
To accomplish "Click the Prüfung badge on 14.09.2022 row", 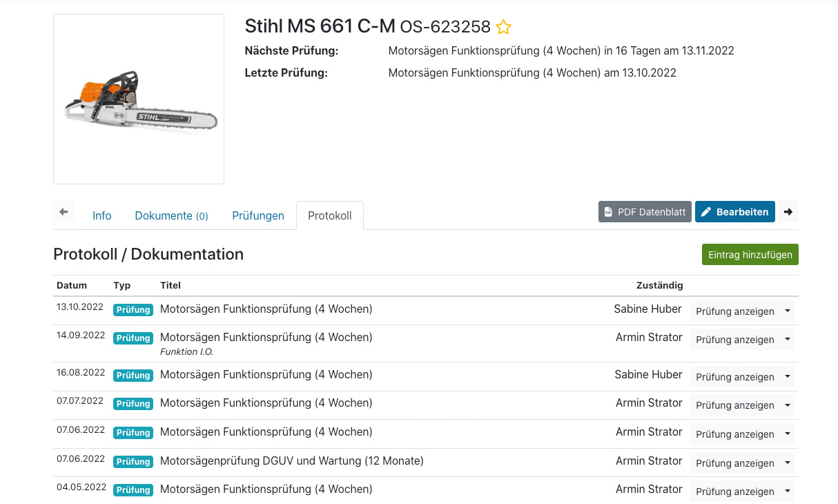I will point(133,338).
